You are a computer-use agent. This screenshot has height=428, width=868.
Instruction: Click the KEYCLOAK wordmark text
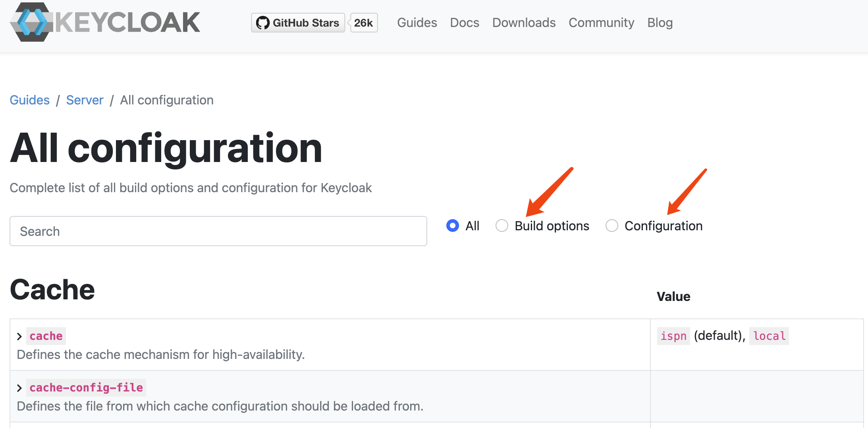click(x=127, y=22)
